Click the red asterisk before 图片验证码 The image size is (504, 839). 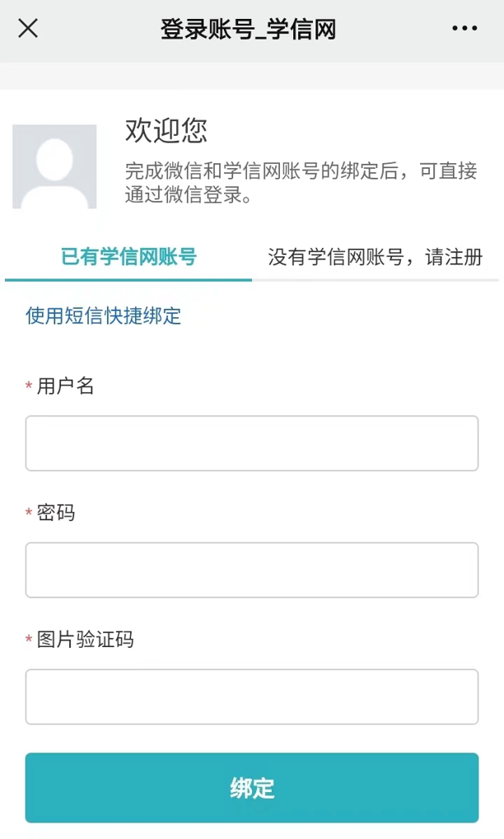pos(29,641)
